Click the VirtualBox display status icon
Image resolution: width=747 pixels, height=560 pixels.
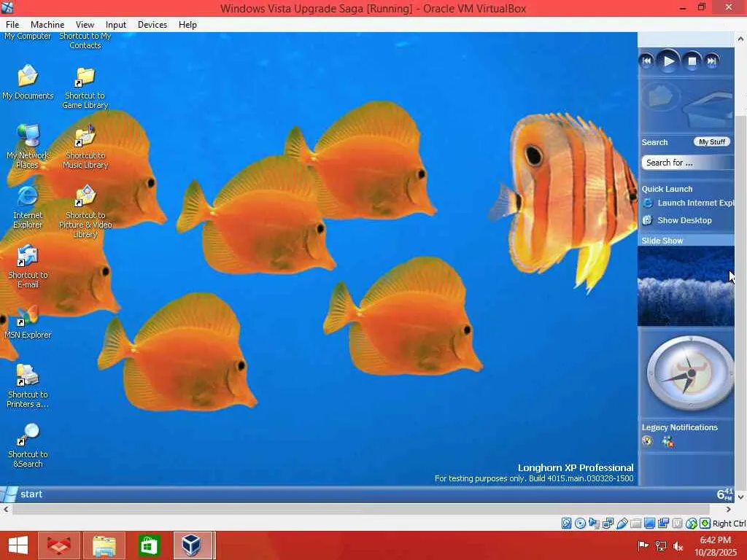click(x=649, y=524)
